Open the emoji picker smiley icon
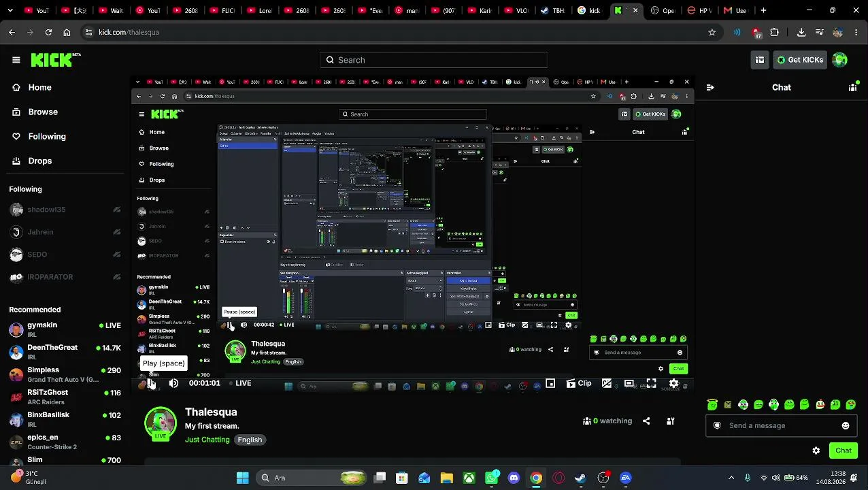Image resolution: width=868 pixels, height=490 pixels. (x=846, y=425)
